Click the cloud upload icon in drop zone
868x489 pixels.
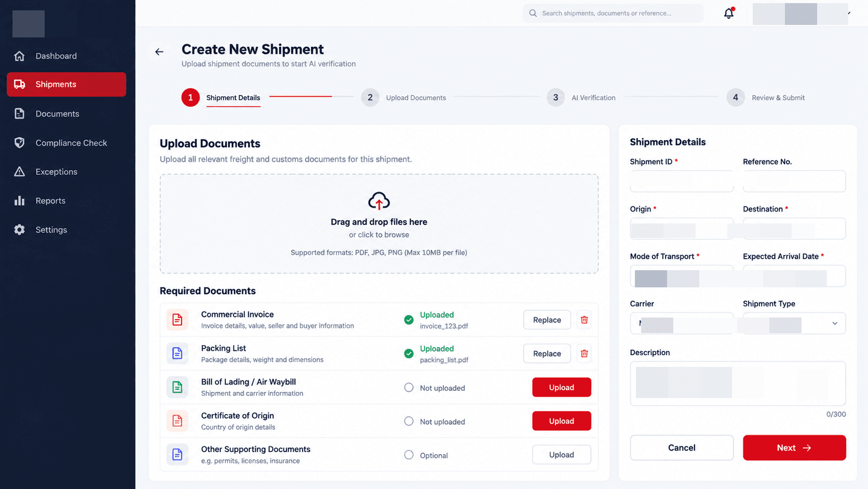[379, 202]
